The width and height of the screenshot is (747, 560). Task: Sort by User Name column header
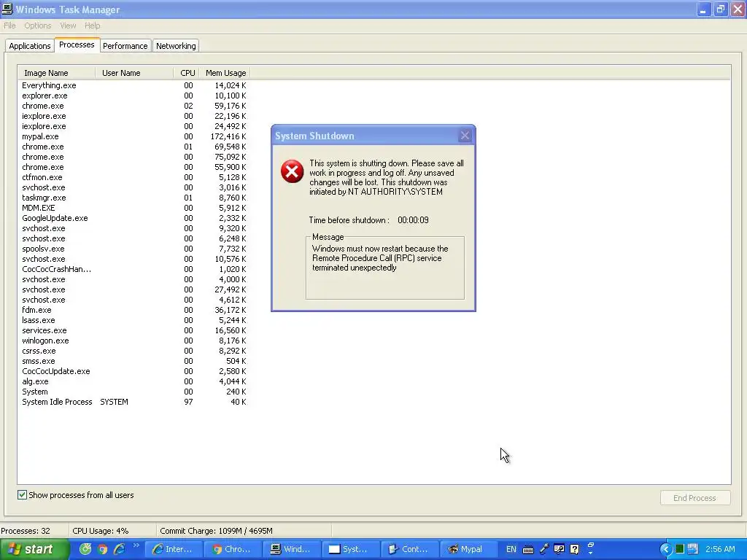coord(134,73)
